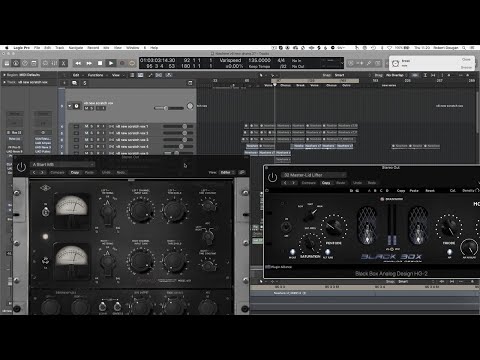Screen dimensions: 480x360
Task: Click Compare in the Black Box plugin header
Action: (309, 183)
